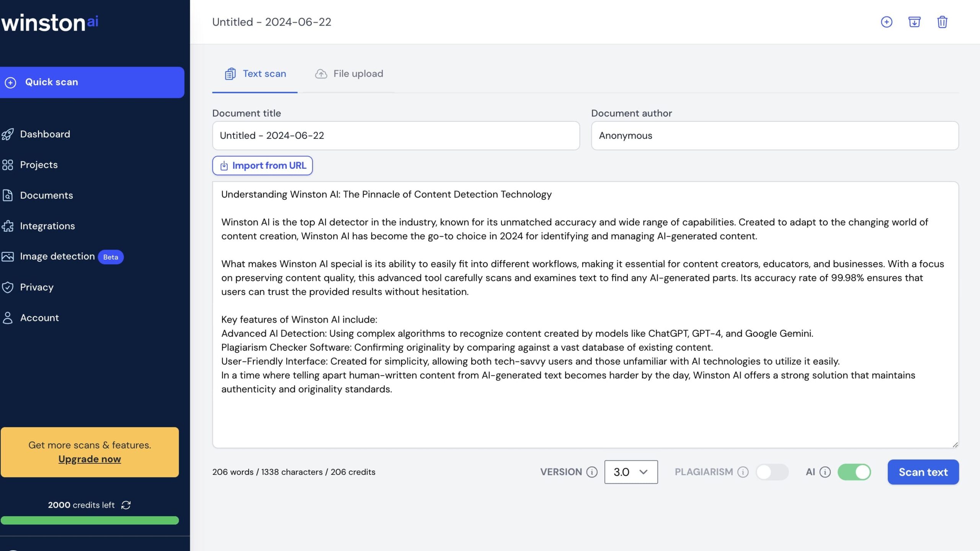Refresh credits with the reload icon
The image size is (980, 551).
[126, 505]
